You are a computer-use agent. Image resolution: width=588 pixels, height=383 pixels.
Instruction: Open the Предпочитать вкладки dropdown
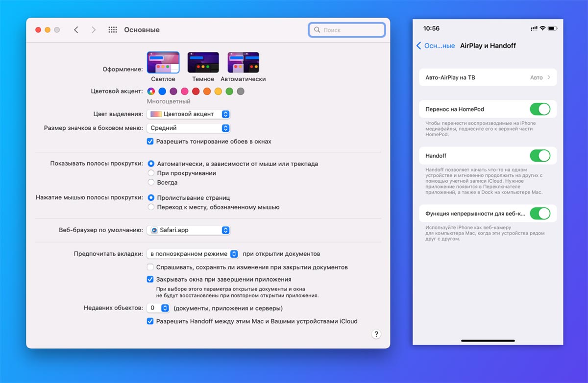[193, 254]
